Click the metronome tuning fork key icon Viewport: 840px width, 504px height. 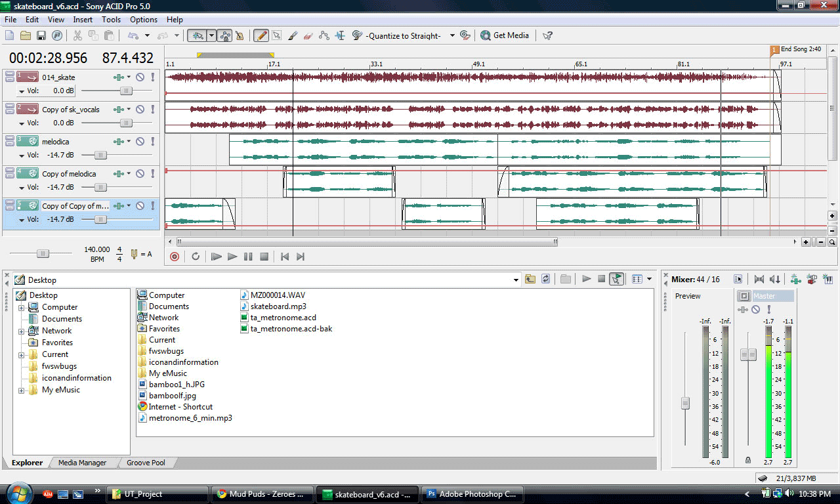click(x=135, y=253)
